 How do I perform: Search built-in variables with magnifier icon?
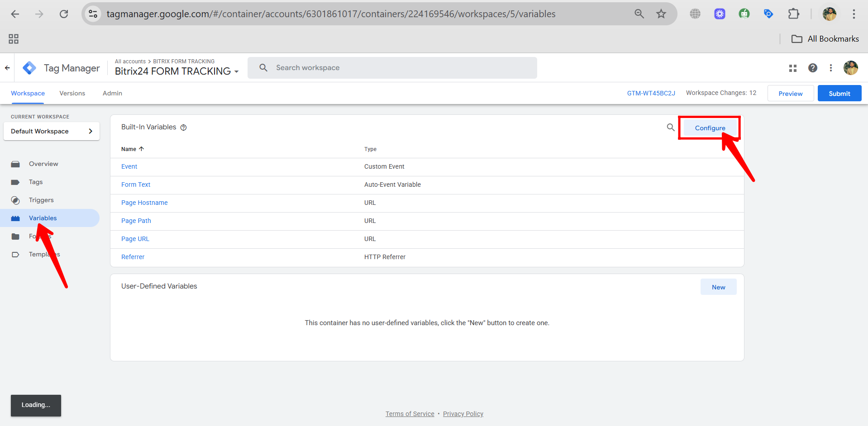[671, 128]
